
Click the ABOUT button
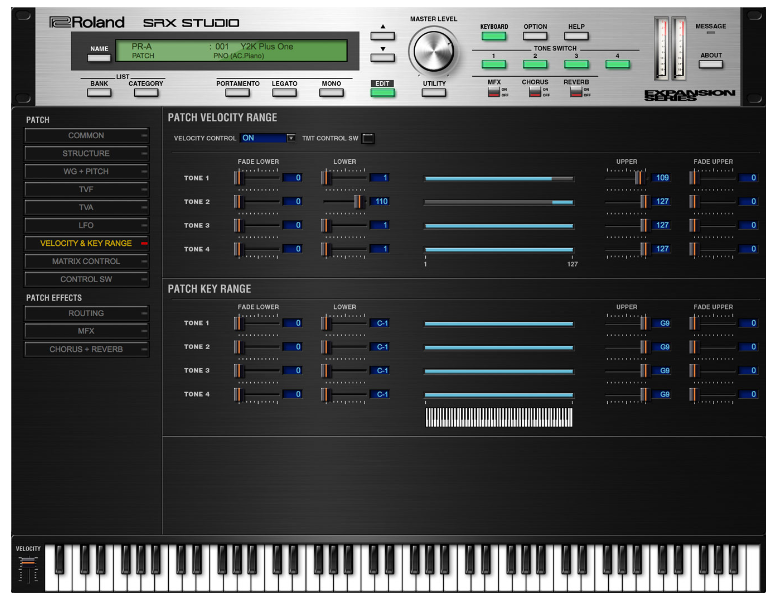711,64
